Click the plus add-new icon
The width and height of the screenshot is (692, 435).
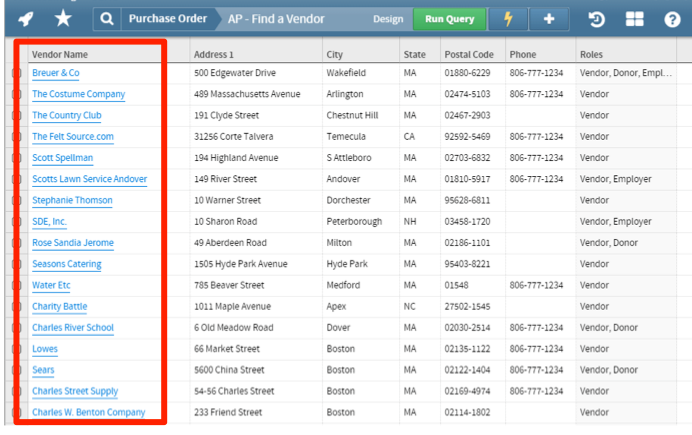pyautogui.click(x=549, y=19)
